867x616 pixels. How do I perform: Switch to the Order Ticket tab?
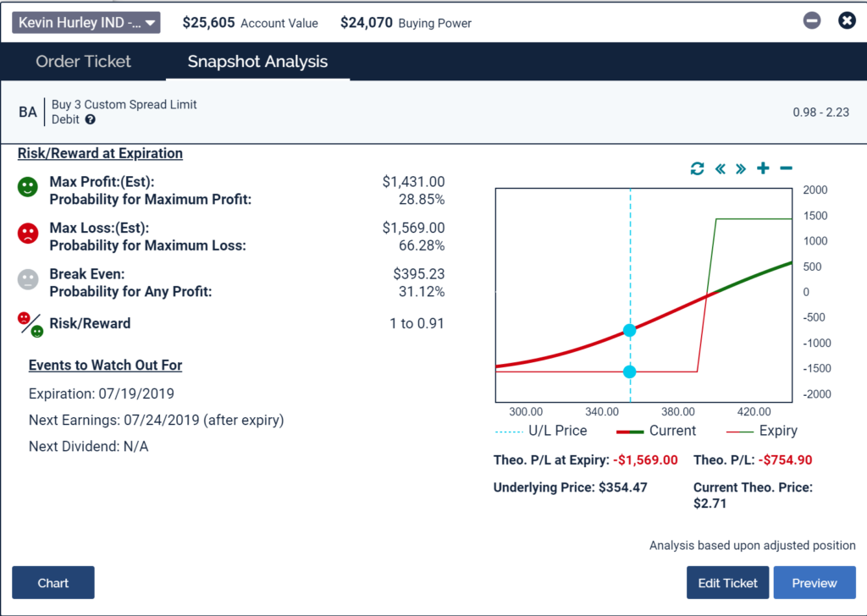coord(84,62)
